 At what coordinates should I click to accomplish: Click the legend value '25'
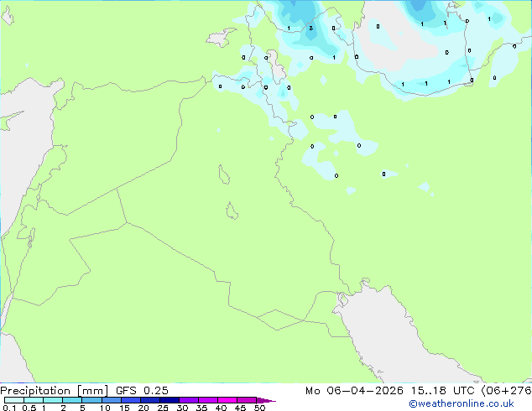[x=163, y=408]
